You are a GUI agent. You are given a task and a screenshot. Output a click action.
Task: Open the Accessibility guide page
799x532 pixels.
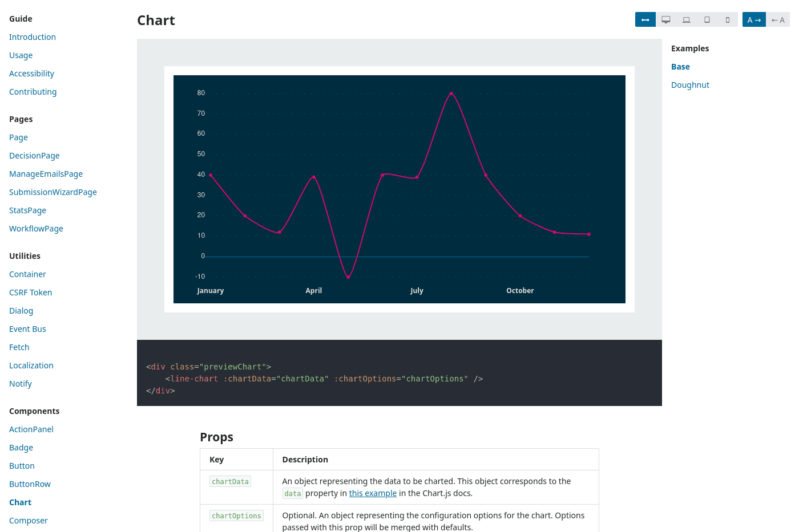[31, 73]
